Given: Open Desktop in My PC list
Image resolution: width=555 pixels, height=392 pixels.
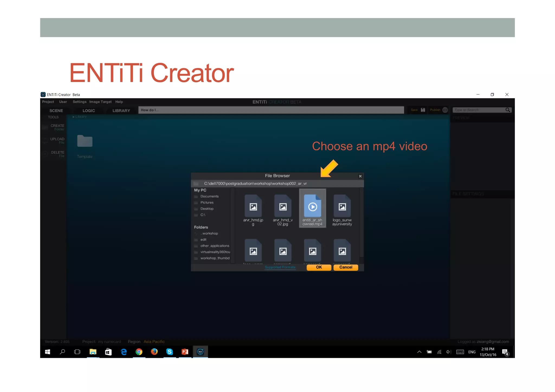Looking at the screenshot, I should (x=207, y=209).
